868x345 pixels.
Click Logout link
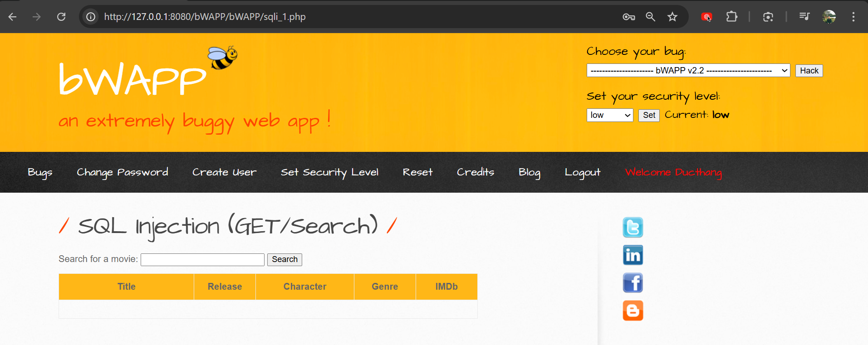click(582, 172)
